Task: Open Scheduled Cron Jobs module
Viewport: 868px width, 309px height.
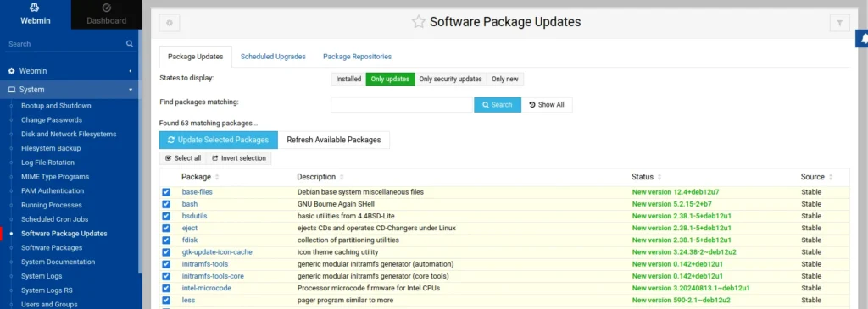Action: click(x=55, y=219)
